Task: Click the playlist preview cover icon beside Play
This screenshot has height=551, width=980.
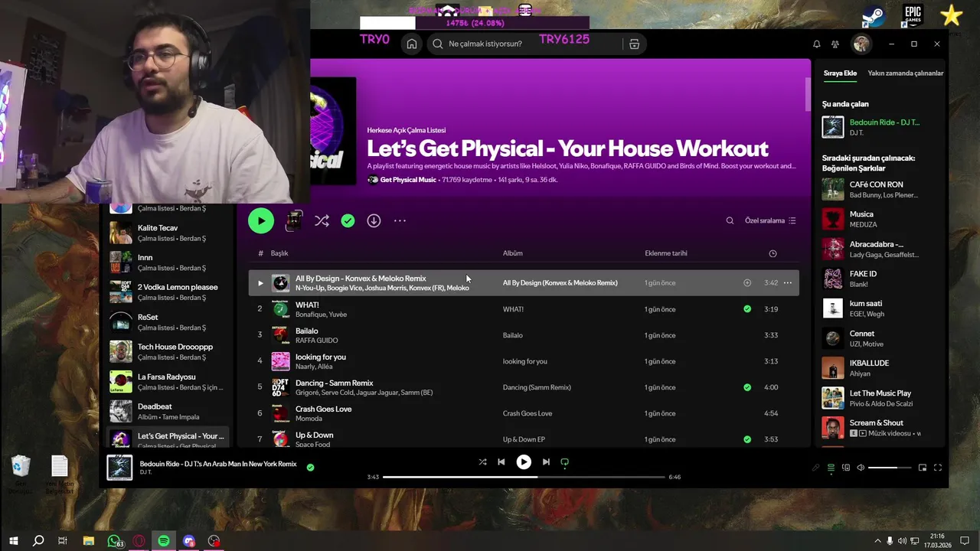Action: pyautogui.click(x=293, y=220)
